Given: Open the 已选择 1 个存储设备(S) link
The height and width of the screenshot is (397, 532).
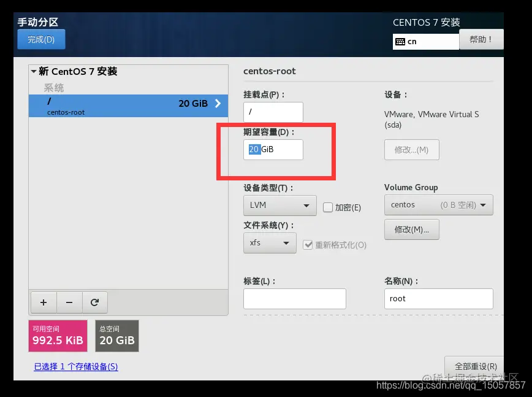Looking at the screenshot, I should (76, 366).
